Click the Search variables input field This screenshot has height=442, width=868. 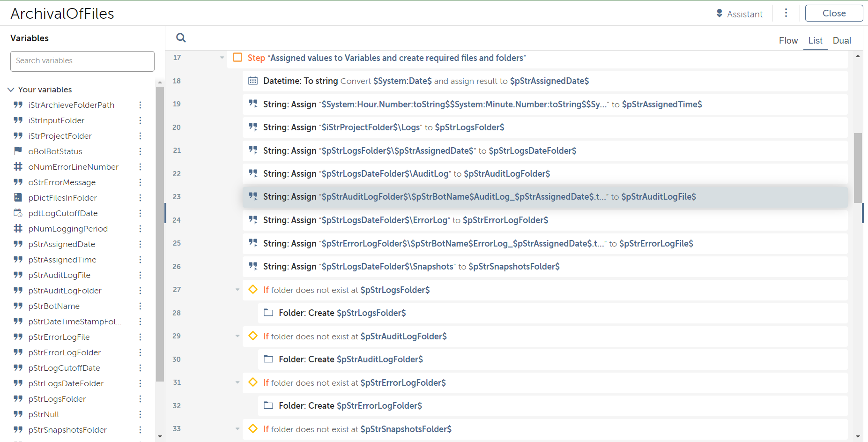pos(82,61)
